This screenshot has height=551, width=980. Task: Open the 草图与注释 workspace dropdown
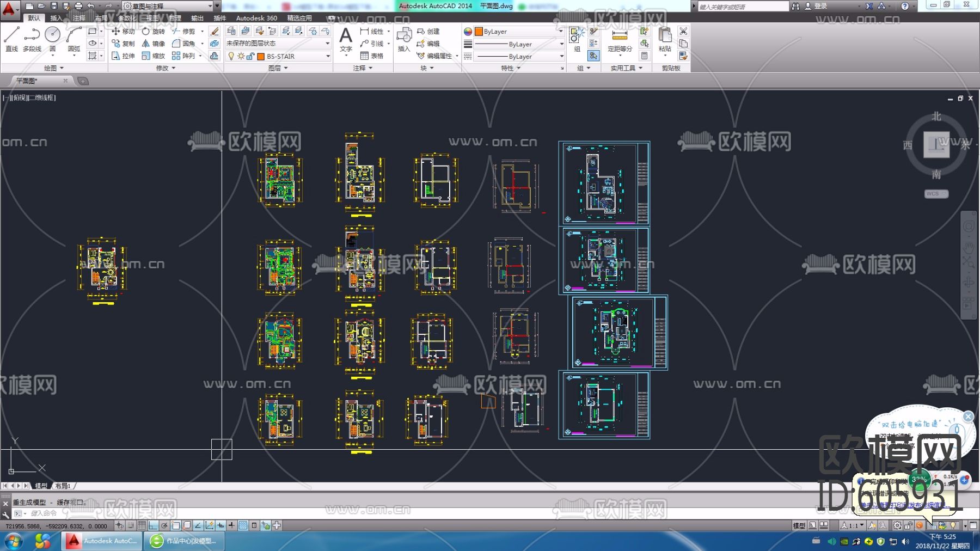(210, 6)
